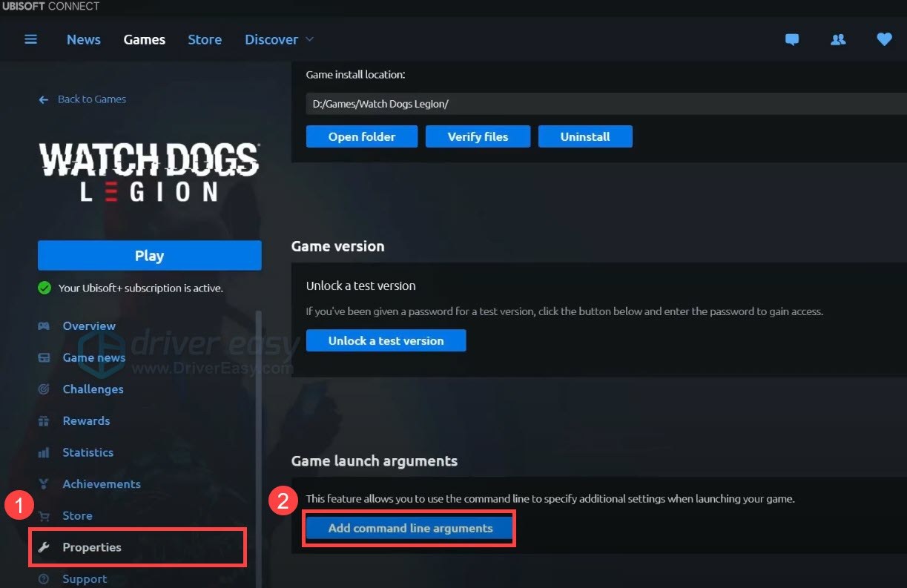The image size is (907, 588).
Task: Click the Achievements icon
Action: pyautogui.click(x=44, y=483)
